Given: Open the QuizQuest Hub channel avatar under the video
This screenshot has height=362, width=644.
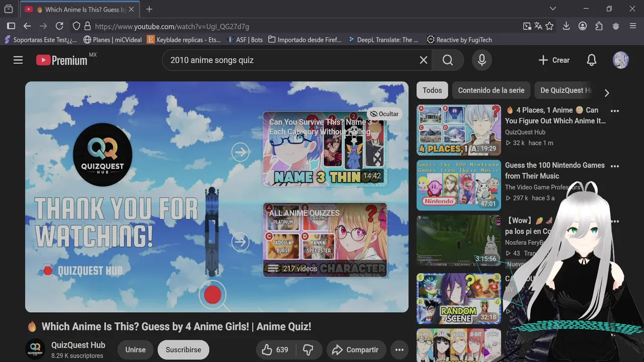Looking at the screenshot, I should coord(35,349).
